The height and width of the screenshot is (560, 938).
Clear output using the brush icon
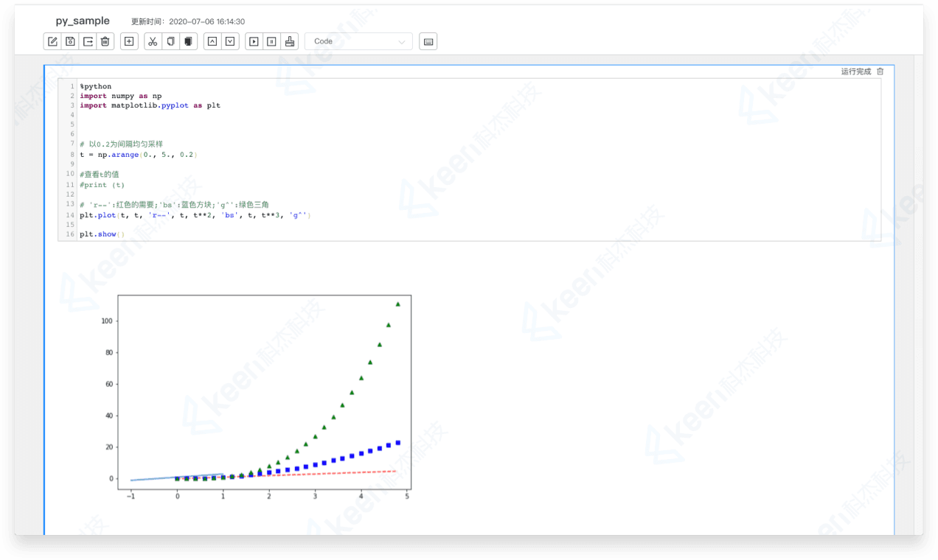[290, 41]
